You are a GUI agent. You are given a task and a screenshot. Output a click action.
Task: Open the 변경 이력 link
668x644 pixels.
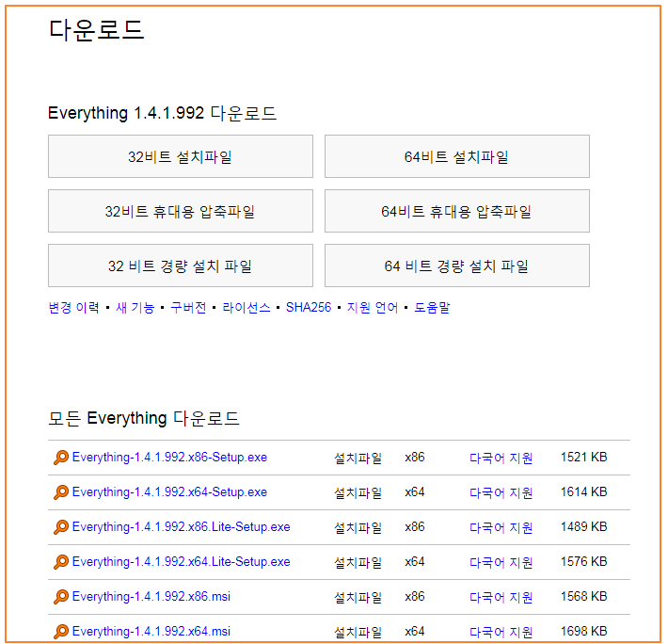click(73, 307)
